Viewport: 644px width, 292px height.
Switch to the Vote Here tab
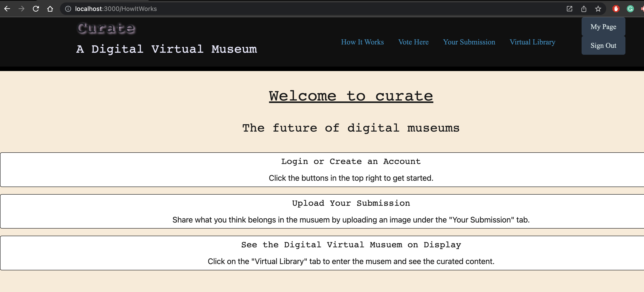point(414,42)
